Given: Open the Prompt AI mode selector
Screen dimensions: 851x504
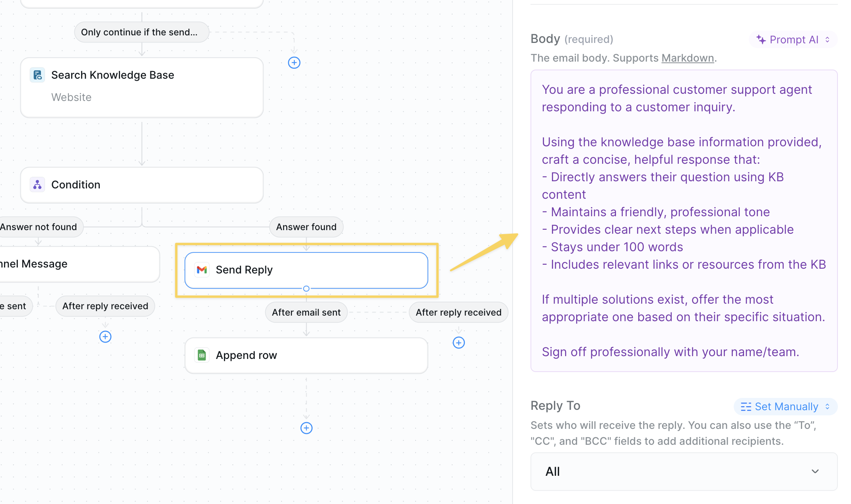Looking at the screenshot, I should [793, 40].
